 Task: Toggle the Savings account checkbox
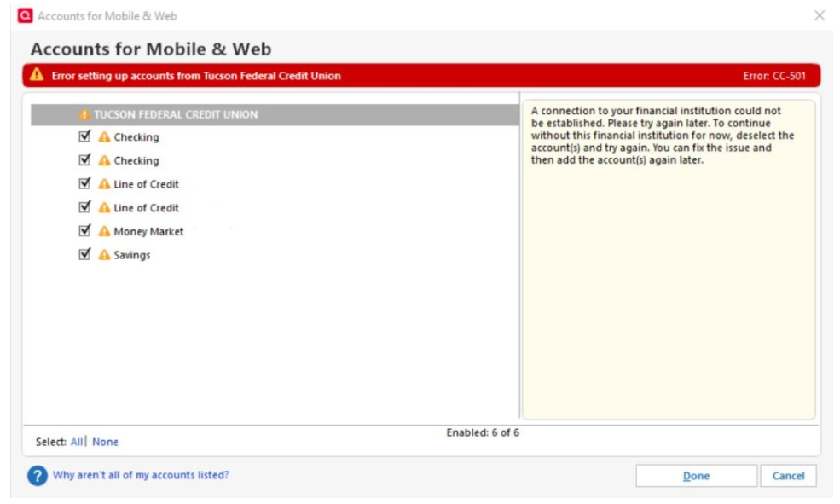click(x=84, y=254)
